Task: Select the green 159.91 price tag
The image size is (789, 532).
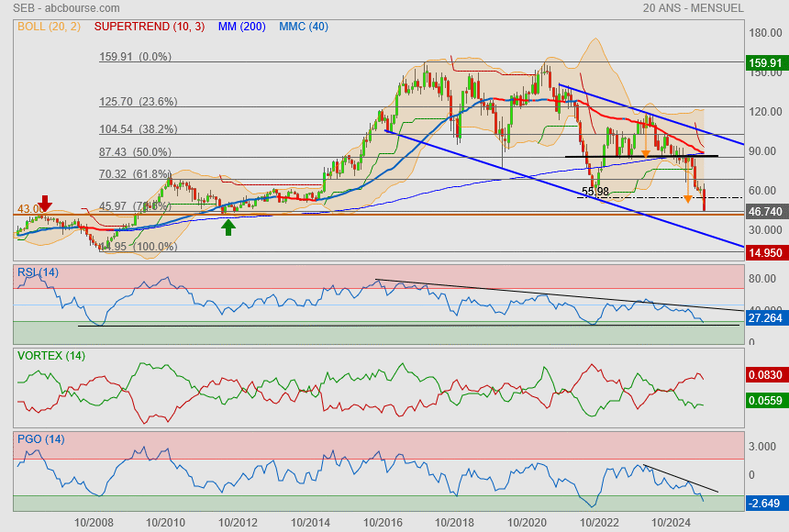Action: (765, 63)
